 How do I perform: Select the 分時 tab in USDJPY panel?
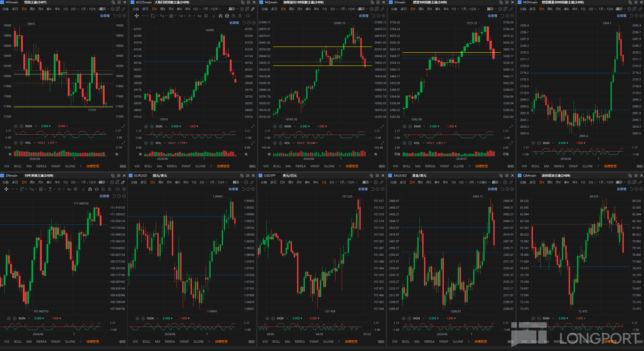[264, 182]
